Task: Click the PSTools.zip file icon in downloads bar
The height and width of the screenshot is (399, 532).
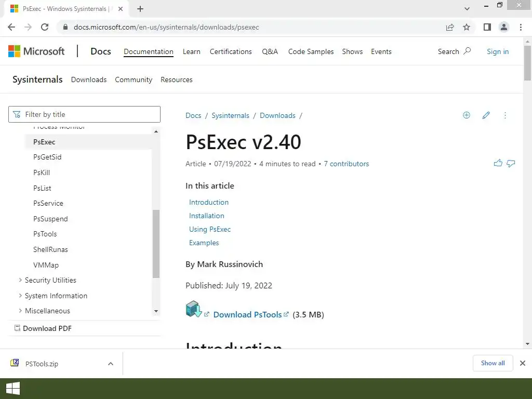Action: (x=15, y=363)
